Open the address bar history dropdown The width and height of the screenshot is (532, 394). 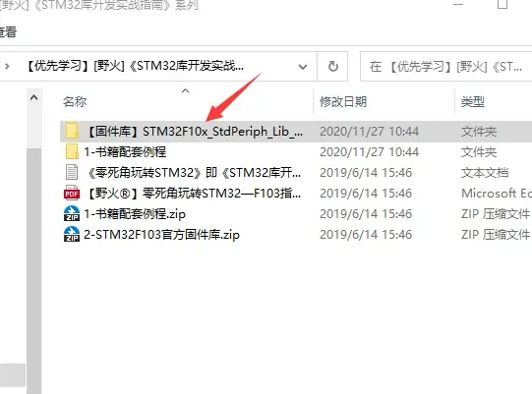(x=303, y=67)
